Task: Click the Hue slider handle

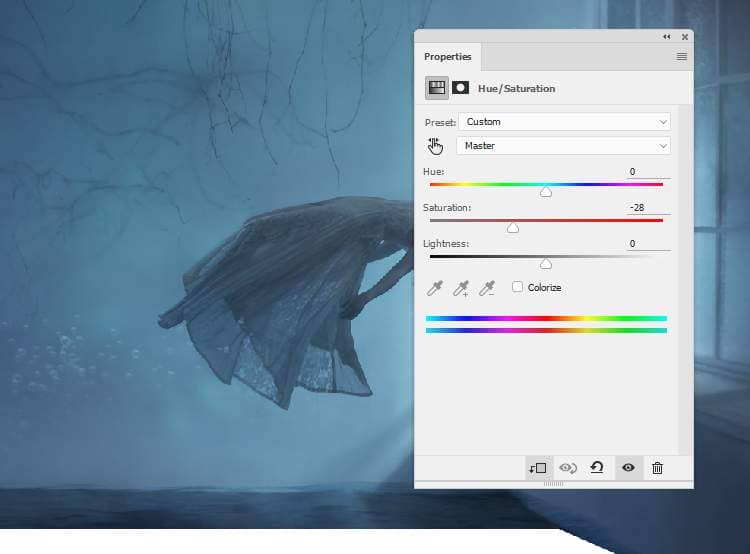Action: coord(546,192)
